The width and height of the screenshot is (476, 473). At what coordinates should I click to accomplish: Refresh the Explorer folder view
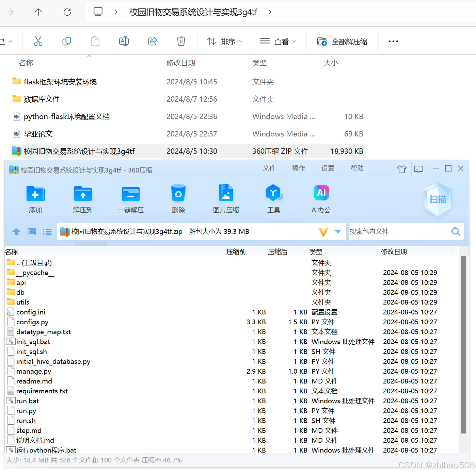click(67, 12)
